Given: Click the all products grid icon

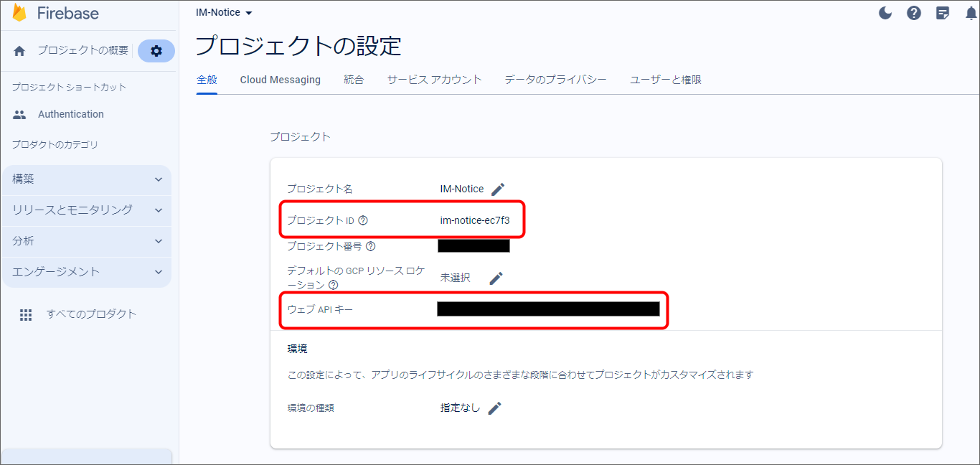Looking at the screenshot, I should pos(26,314).
